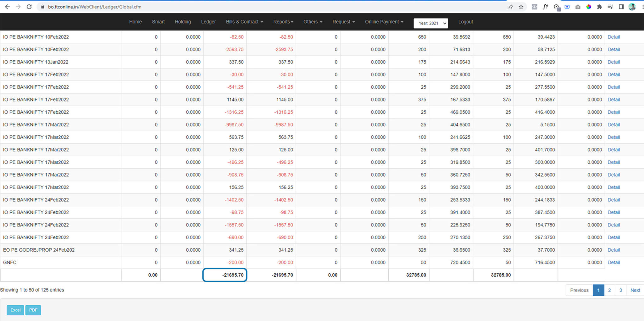Click the font identifier f? extension
The image size is (644, 321).
[545, 7]
